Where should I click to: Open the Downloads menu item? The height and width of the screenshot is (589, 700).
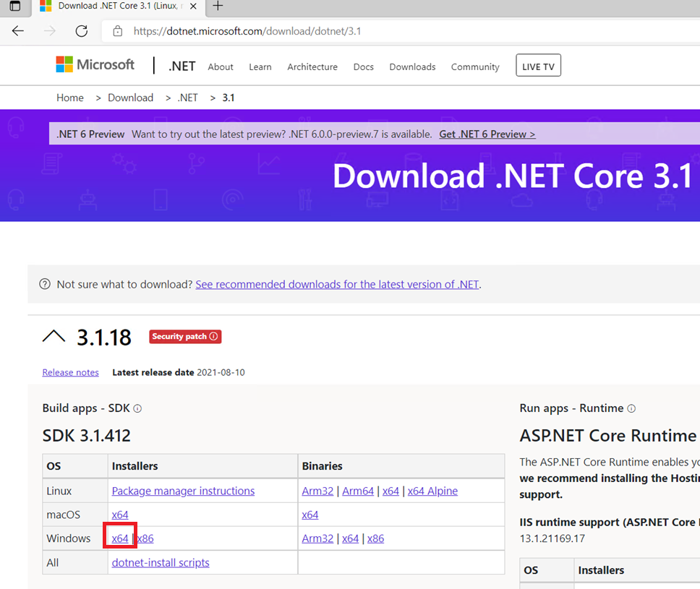pos(412,67)
